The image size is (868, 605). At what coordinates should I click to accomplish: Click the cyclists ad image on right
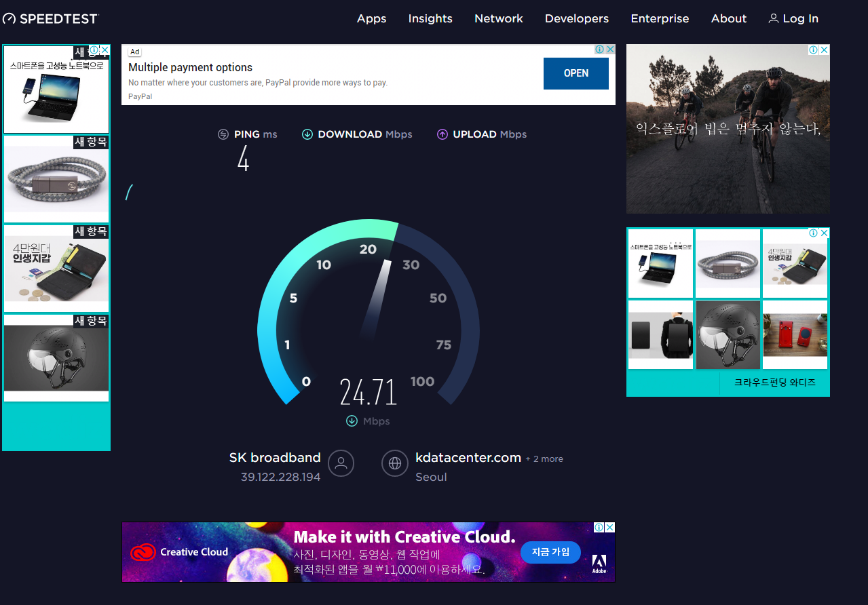coord(728,129)
